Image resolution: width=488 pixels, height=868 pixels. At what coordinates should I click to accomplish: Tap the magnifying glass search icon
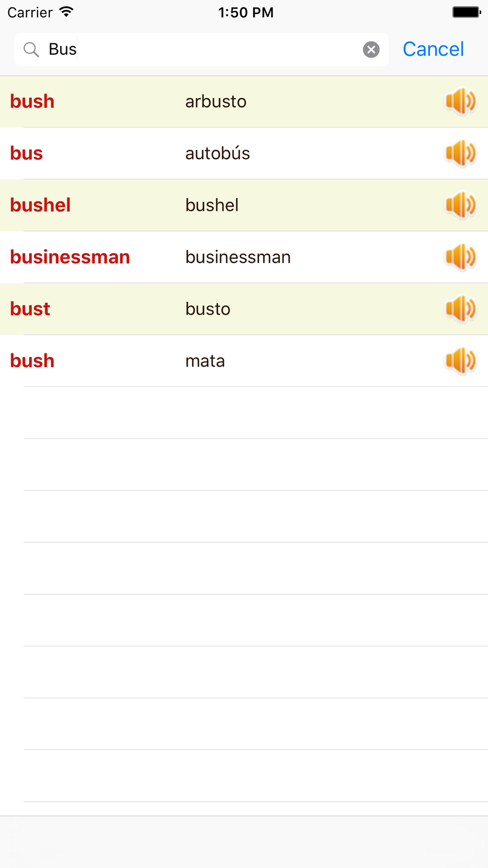(31, 49)
